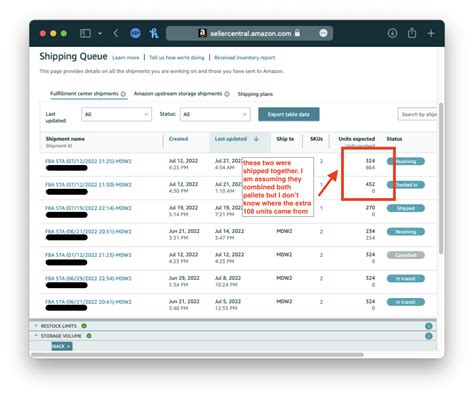The width and height of the screenshot is (474, 397).
Task: Click the Amazon favicon in address bar
Action: [x=202, y=33]
